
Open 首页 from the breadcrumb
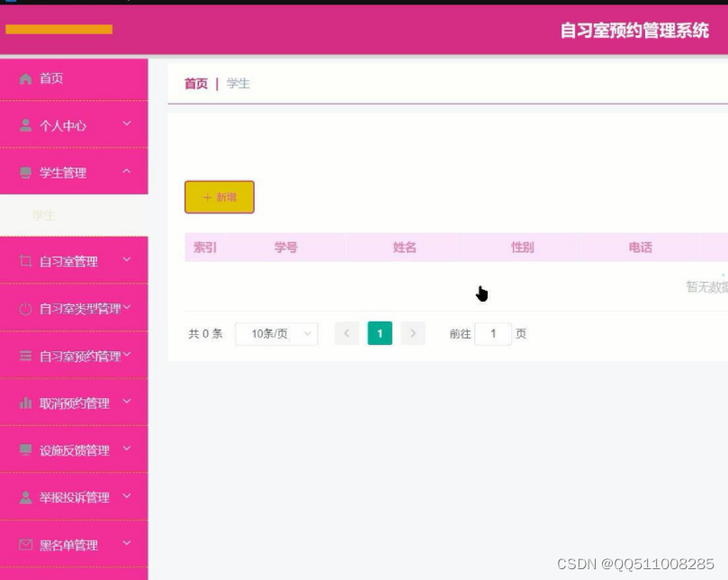click(x=194, y=83)
